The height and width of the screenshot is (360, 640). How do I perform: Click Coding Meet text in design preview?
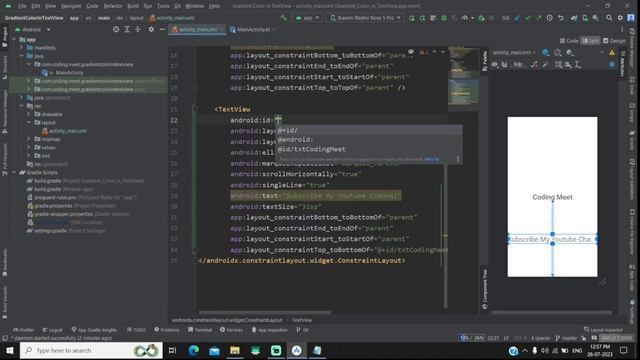click(552, 197)
